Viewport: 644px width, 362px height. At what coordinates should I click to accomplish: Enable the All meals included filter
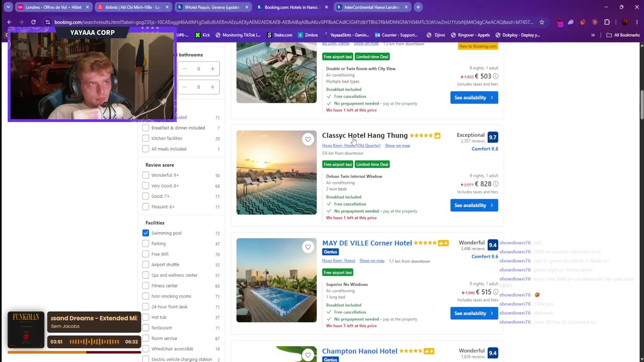tap(145, 149)
